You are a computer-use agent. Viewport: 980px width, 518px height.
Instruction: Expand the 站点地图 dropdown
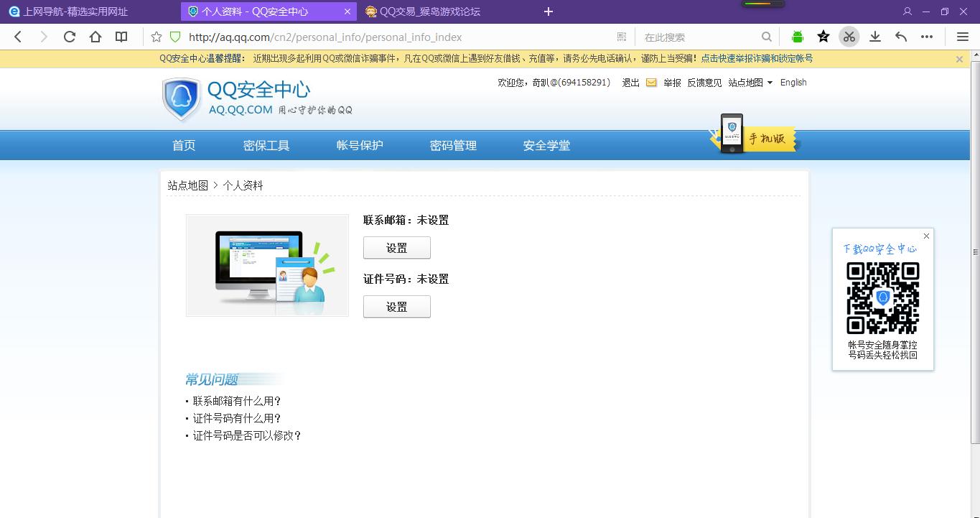click(x=750, y=83)
